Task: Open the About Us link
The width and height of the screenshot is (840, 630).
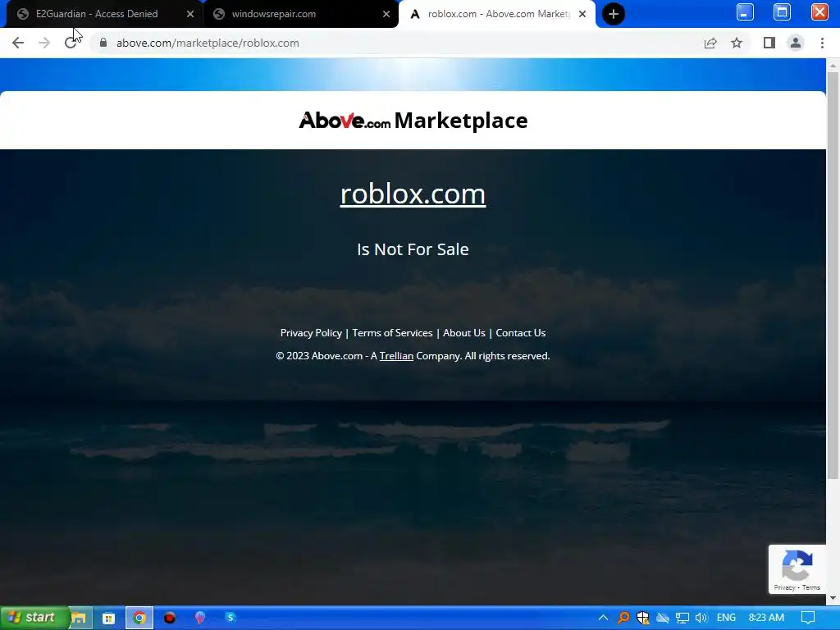Action: coord(464,333)
